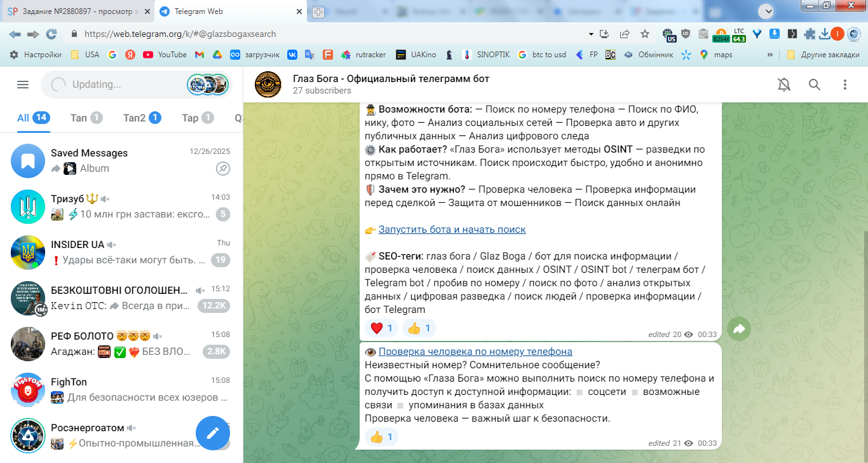Open the channel three-dot more menu
The height and width of the screenshot is (463, 868).
(x=845, y=85)
